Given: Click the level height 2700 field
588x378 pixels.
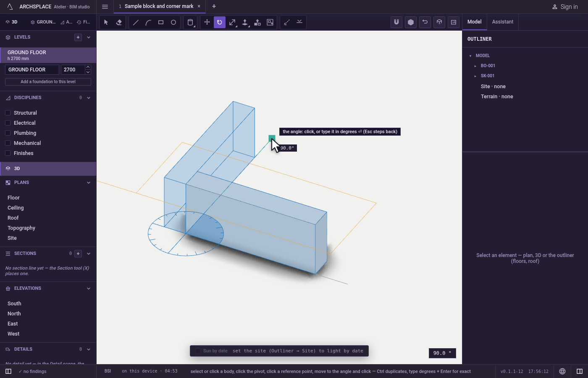Looking at the screenshot, I should 73,70.
